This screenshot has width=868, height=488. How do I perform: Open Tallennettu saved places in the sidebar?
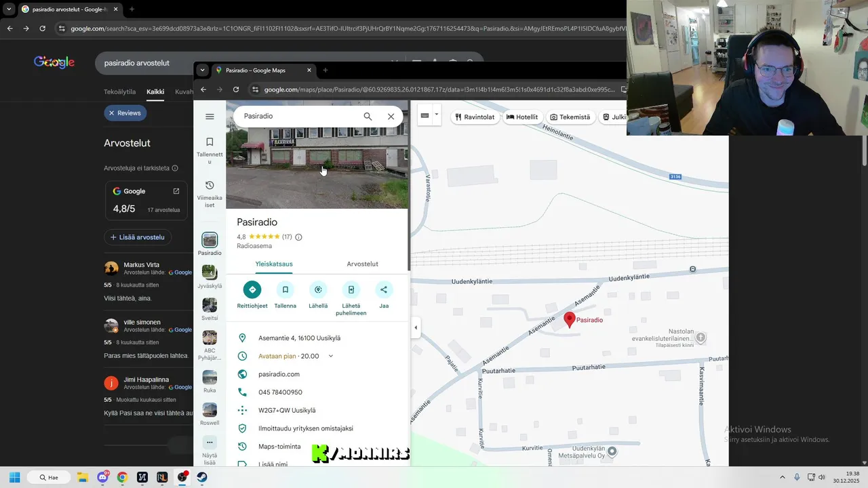[x=210, y=150]
